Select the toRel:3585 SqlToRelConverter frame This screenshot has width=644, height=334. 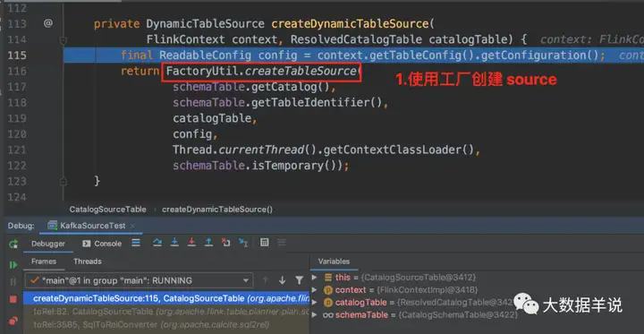[x=166, y=325]
